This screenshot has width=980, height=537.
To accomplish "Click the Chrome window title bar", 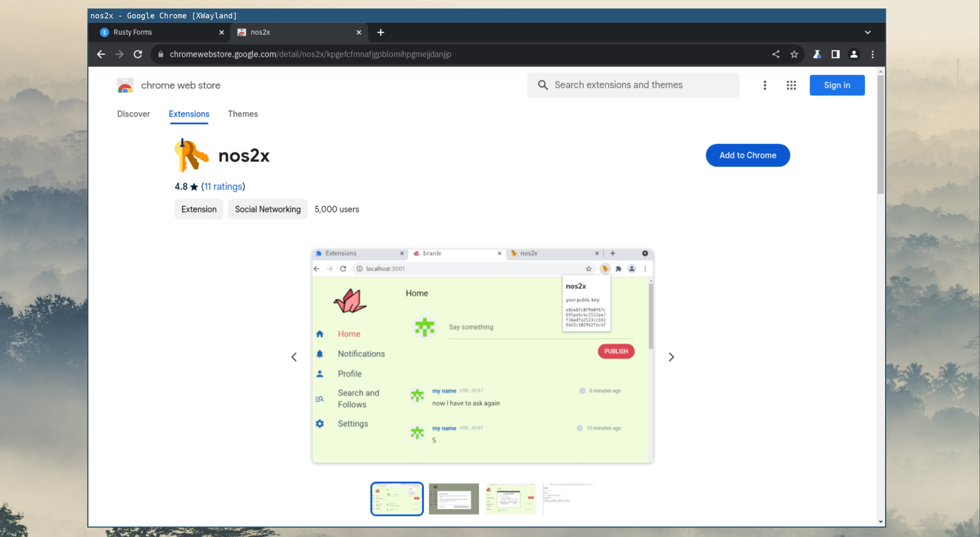I will point(487,16).
